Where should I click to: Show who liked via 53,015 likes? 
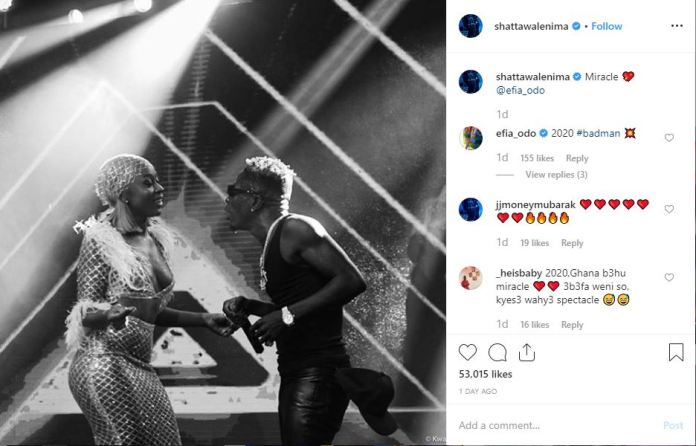[485, 374]
